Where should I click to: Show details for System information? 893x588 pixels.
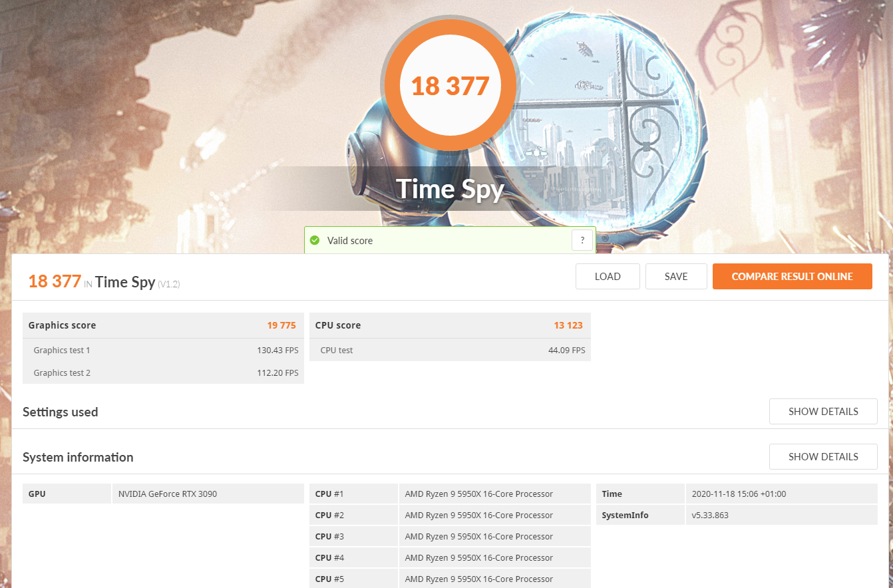(823, 457)
